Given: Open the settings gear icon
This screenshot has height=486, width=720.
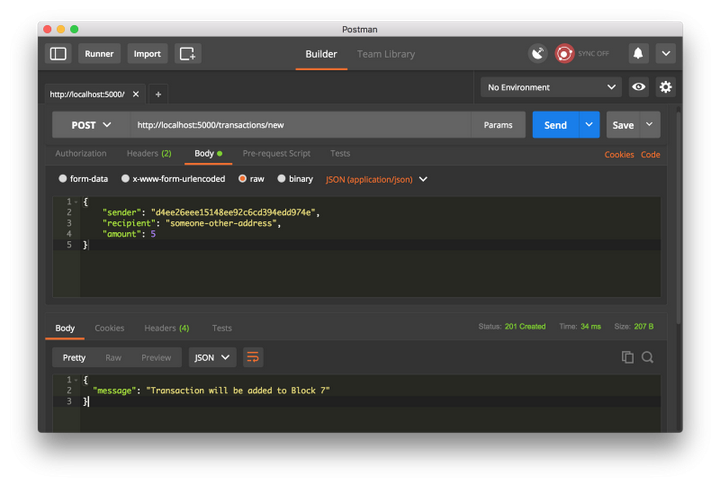Looking at the screenshot, I should point(665,87).
